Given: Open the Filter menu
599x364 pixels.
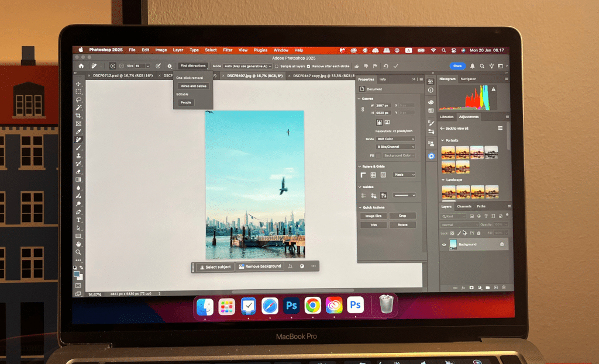Looking at the screenshot, I should click(228, 50).
